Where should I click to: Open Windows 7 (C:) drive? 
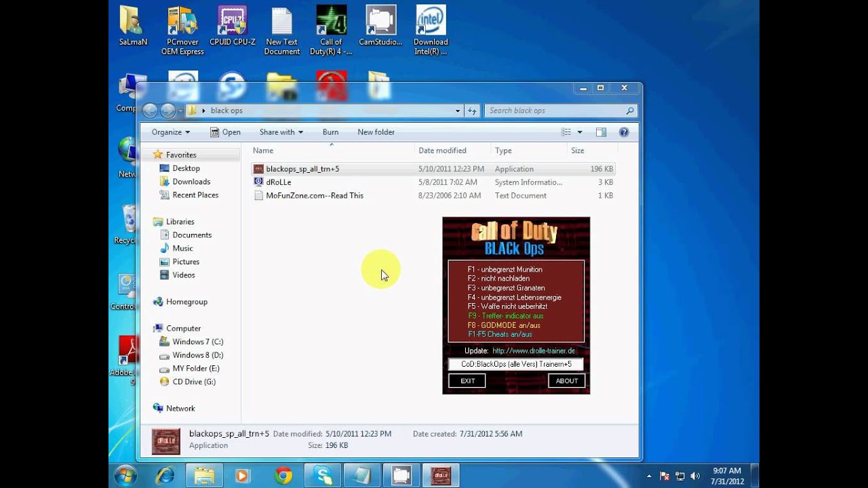tap(197, 342)
